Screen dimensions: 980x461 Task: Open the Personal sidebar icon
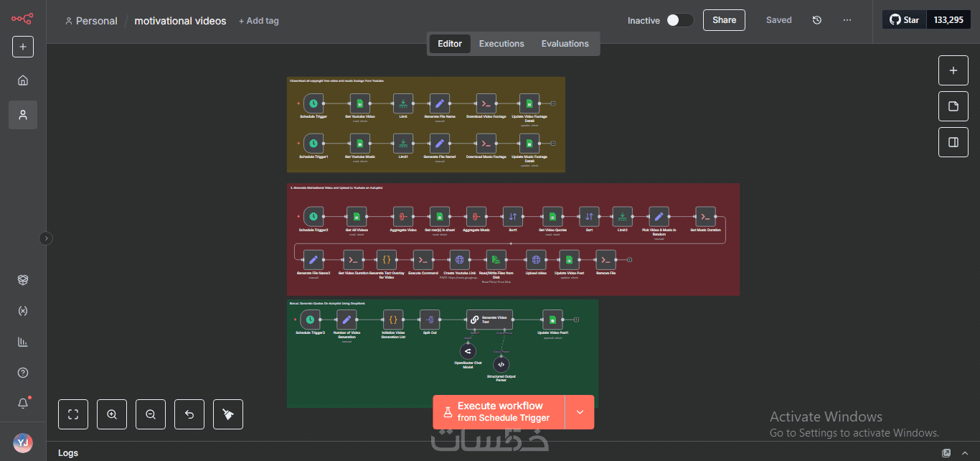tap(23, 115)
